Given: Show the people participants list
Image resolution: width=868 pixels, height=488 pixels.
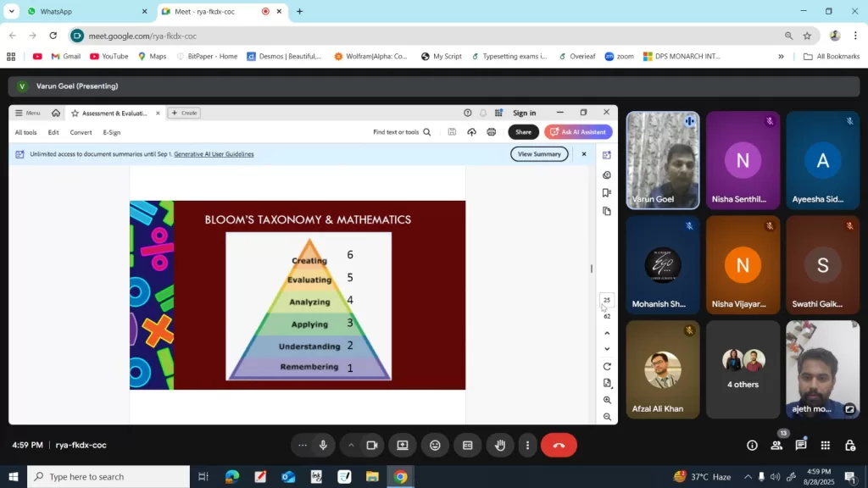Looking at the screenshot, I should coord(776,446).
